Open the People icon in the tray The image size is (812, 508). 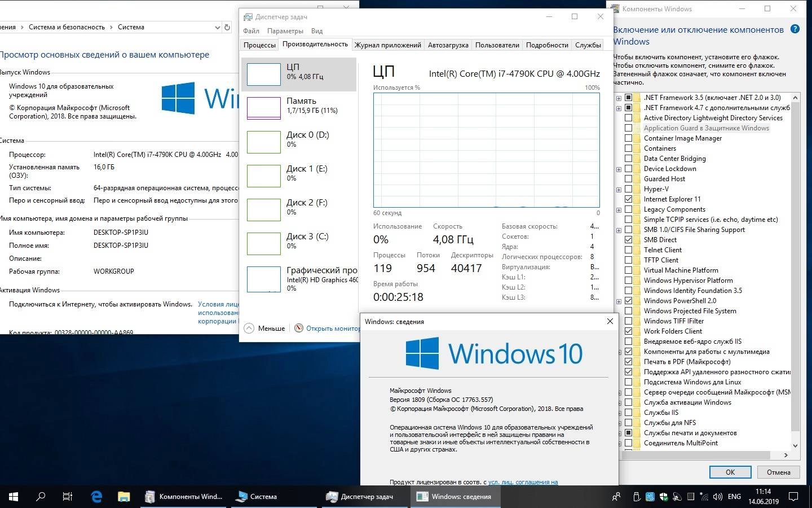tap(616, 497)
